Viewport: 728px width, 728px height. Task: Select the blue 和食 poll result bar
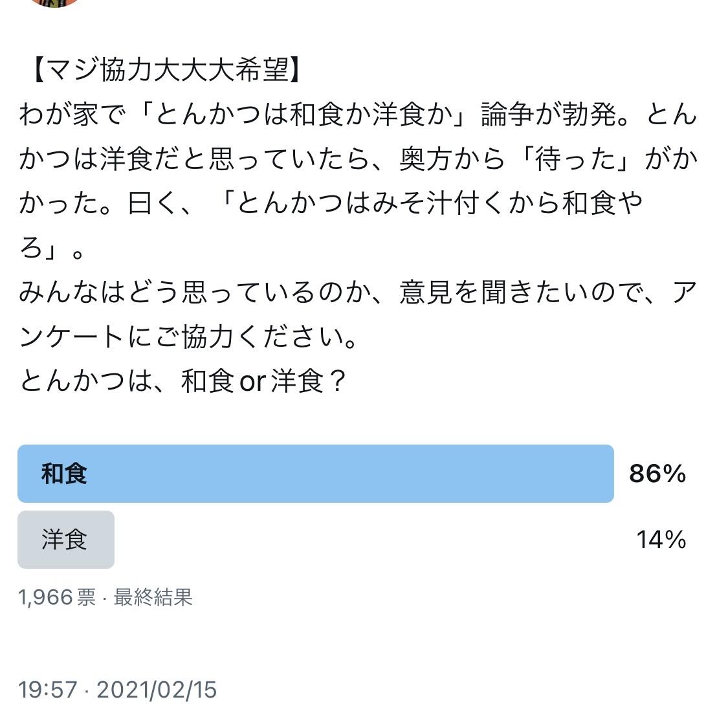pyautogui.click(x=316, y=474)
